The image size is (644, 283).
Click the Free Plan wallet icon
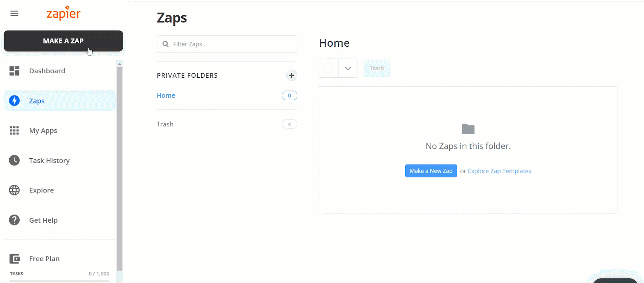[14, 258]
